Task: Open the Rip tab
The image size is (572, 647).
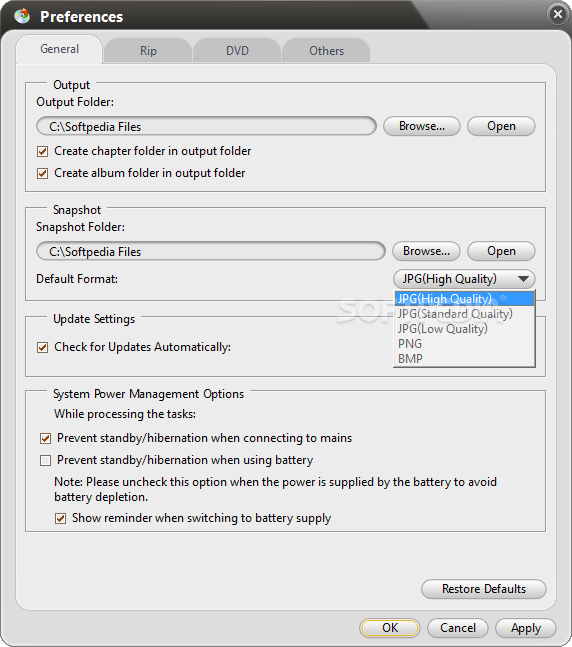Action: coord(148,51)
